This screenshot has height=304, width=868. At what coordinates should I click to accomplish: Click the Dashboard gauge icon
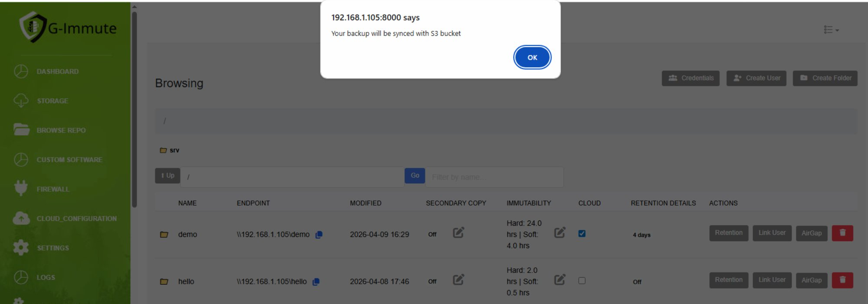pyautogui.click(x=21, y=71)
